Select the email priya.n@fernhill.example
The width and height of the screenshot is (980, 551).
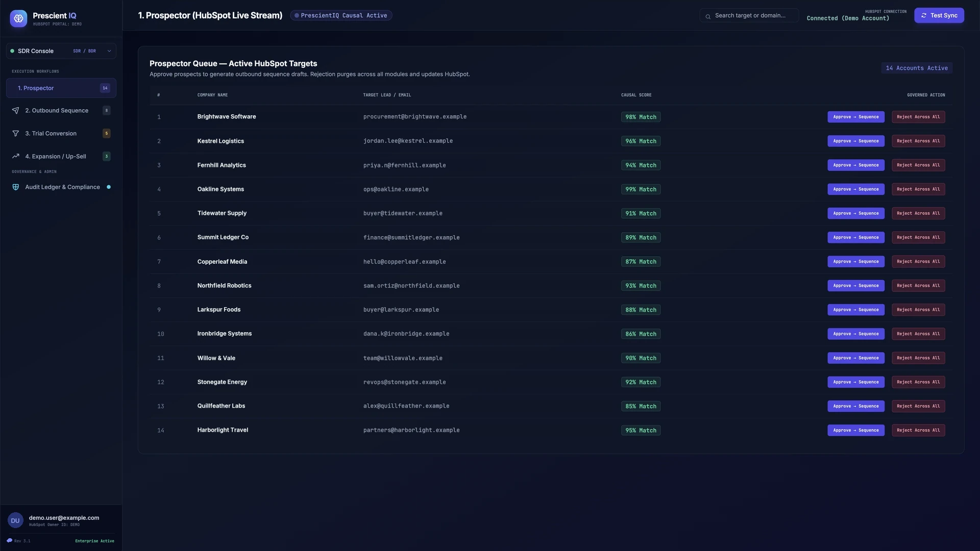pos(404,165)
